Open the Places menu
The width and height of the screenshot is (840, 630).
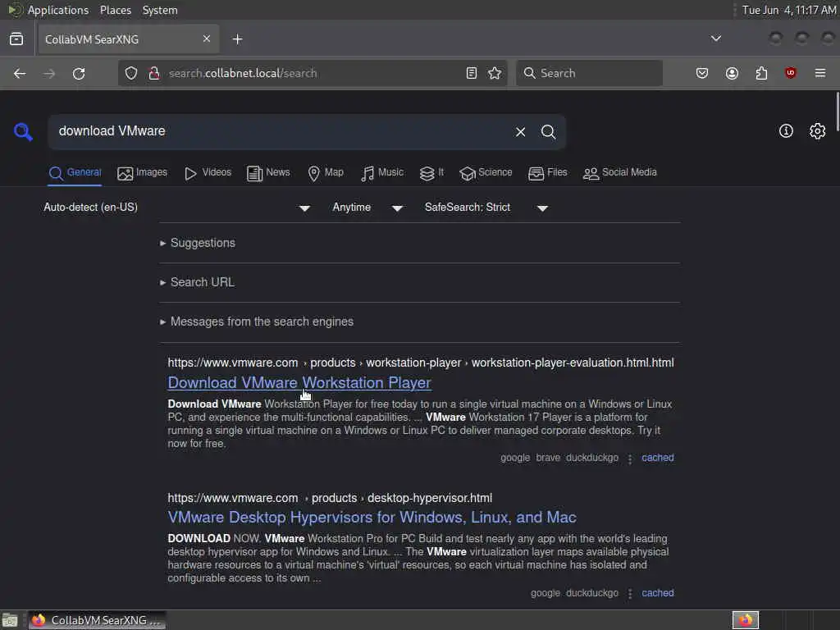click(115, 10)
